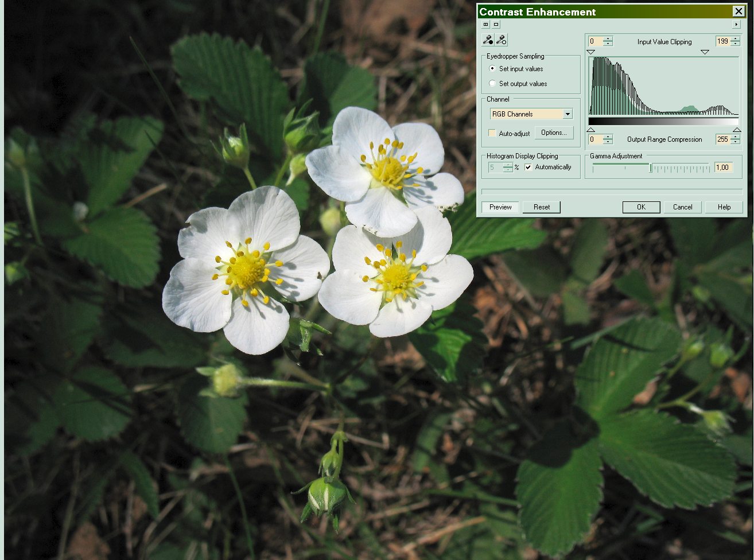Screen dimensions: 754x560
Task: Click the dual-pane preview layout icon
Action: [485, 25]
